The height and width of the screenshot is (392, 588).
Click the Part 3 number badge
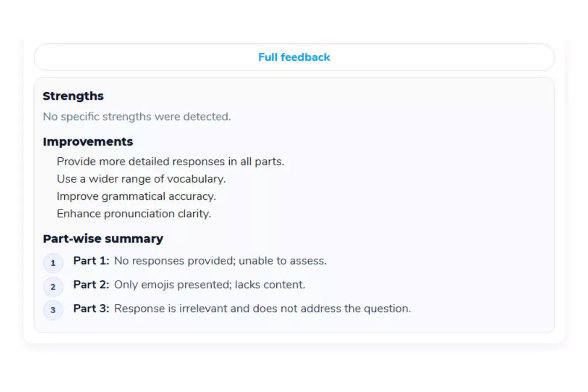click(x=53, y=310)
